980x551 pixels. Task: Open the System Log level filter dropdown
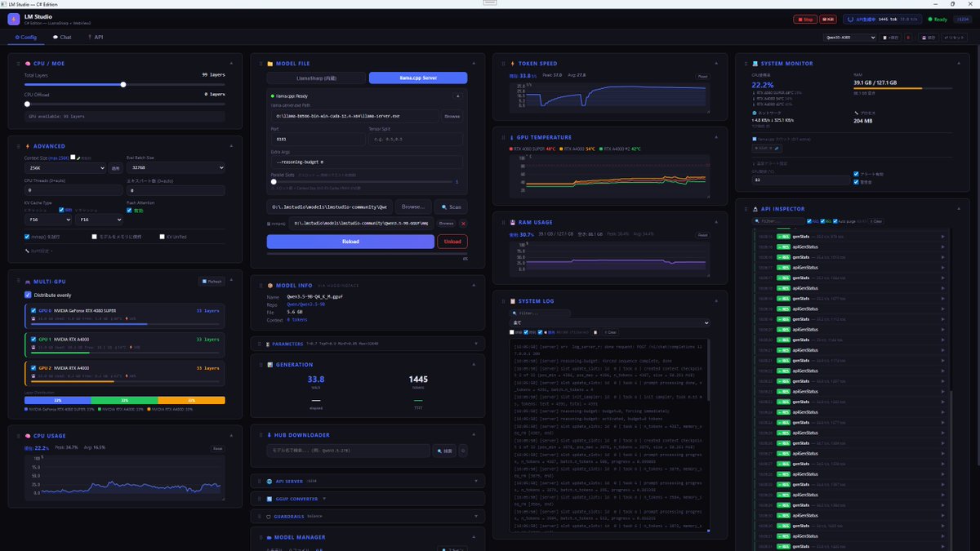609,322
